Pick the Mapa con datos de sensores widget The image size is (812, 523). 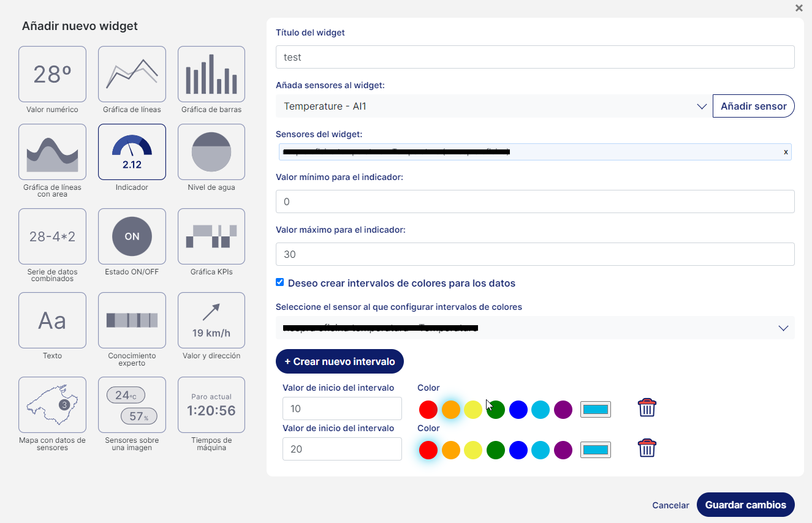coord(52,405)
